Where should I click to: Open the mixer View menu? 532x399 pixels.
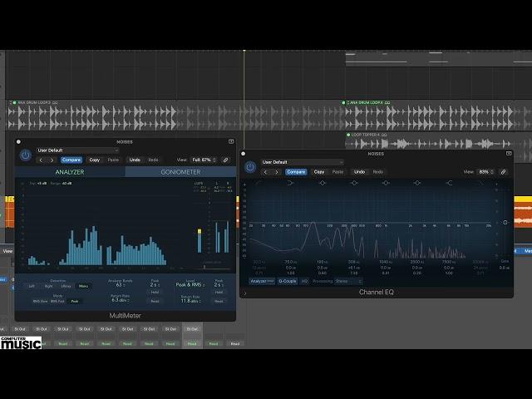7,251
